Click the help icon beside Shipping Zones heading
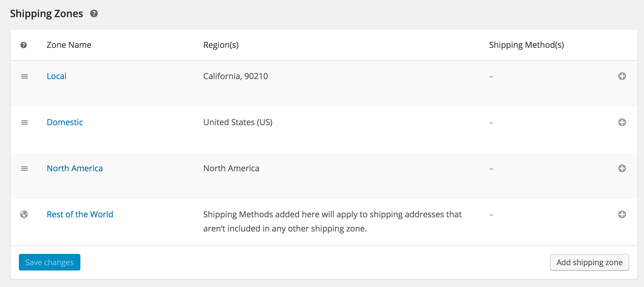 94,14
